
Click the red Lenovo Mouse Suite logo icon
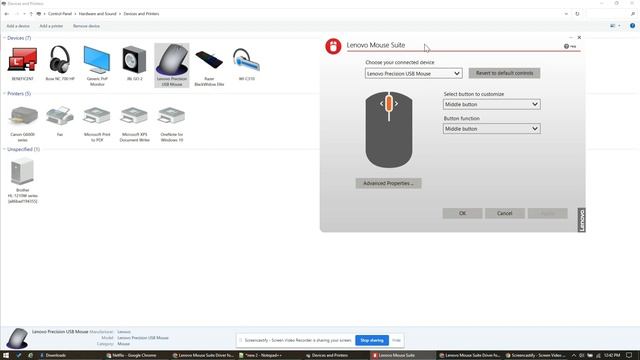[x=333, y=46]
